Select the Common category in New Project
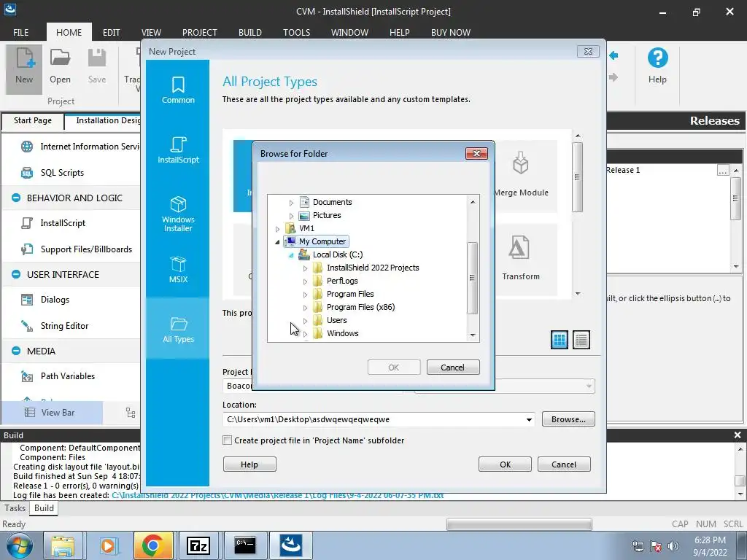The width and height of the screenshot is (747, 560). (x=178, y=90)
